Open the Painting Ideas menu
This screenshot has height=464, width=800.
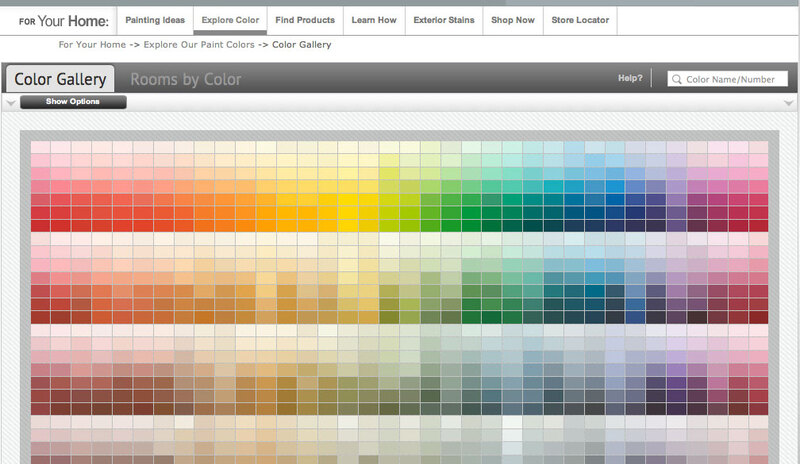click(155, 20)
